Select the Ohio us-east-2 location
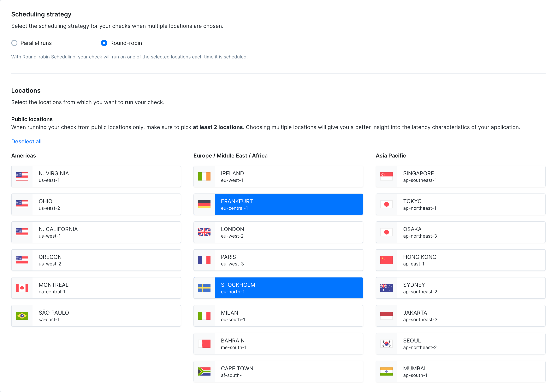This screenshot has height=392, width=551. [96, 204]
